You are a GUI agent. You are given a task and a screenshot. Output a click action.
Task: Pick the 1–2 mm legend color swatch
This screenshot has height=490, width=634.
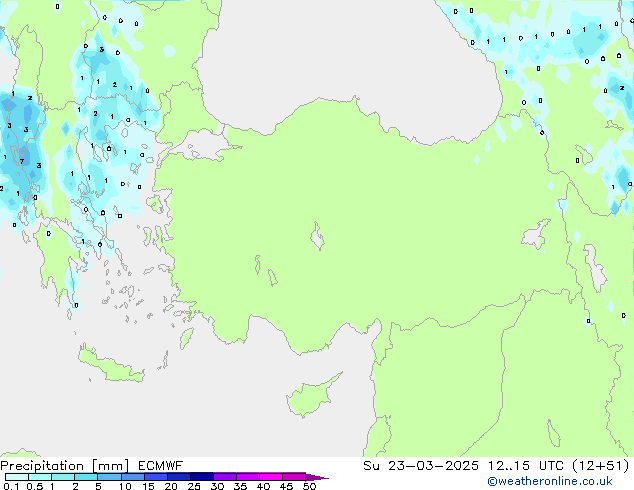point(63,477)
